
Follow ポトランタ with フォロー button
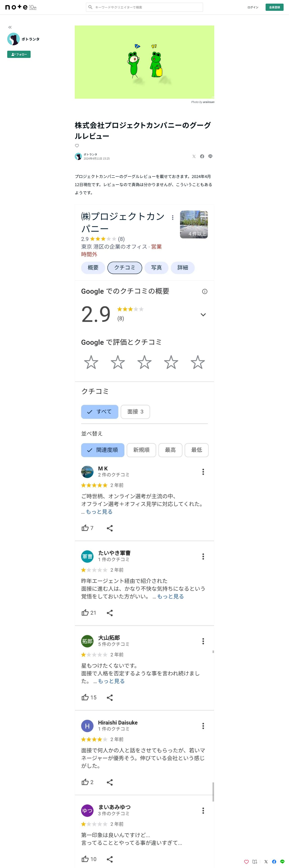pyautogui.click(x=19, y=54)
